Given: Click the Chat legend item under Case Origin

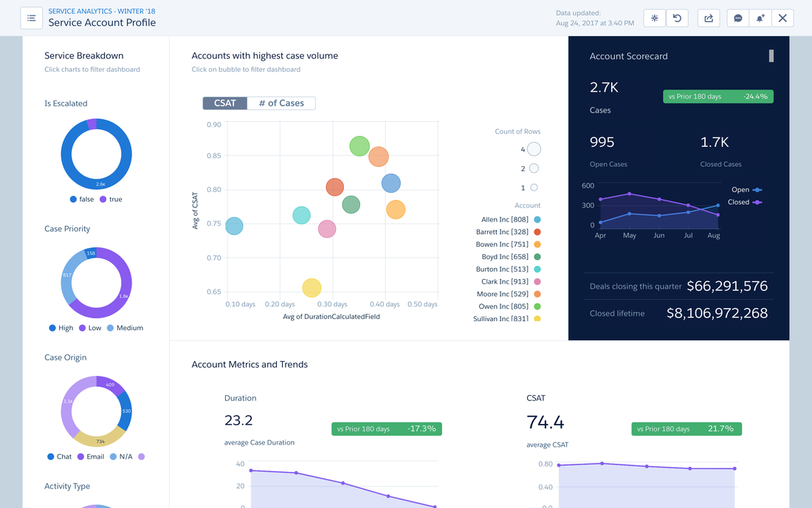Looking at the screenshot, I should 60,457.
